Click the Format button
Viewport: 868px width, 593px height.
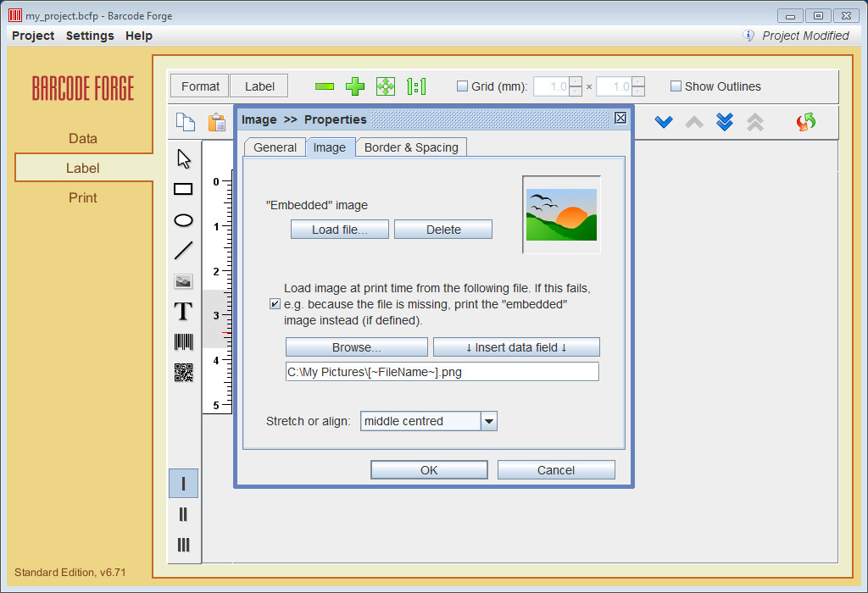200,86
